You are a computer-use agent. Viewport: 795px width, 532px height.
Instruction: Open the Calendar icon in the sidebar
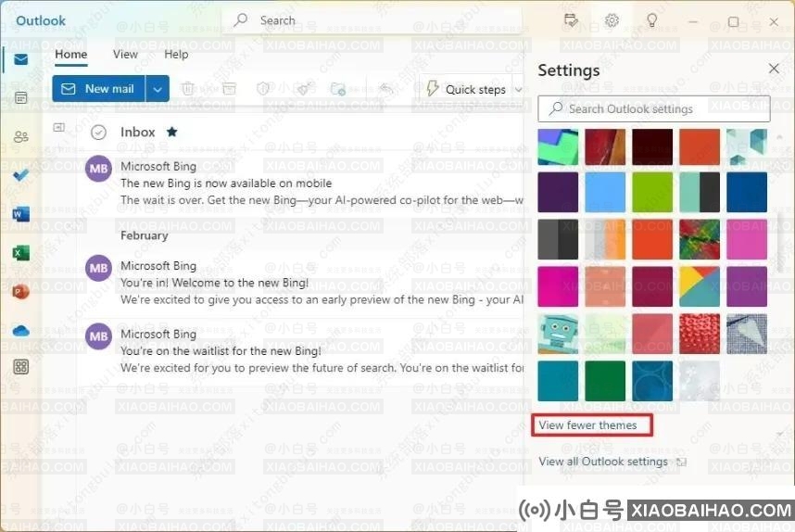coord(20,98)
